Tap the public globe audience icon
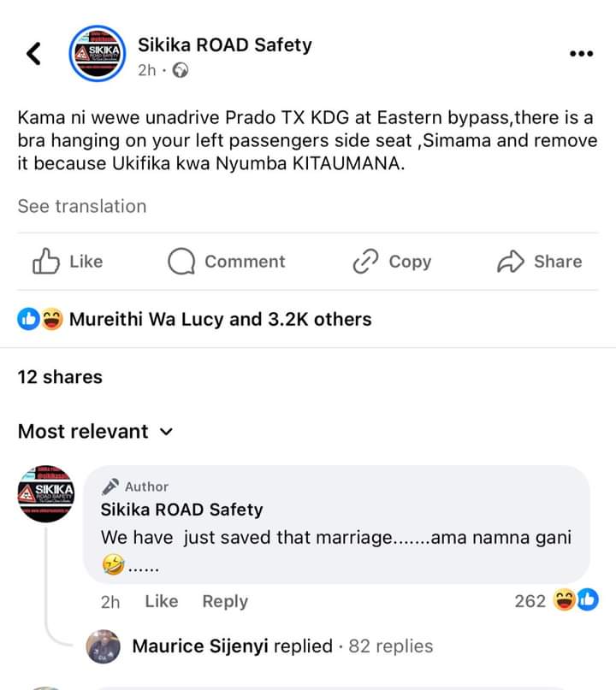The height and width of the screenshot is (690, 616). coord(180,71)
